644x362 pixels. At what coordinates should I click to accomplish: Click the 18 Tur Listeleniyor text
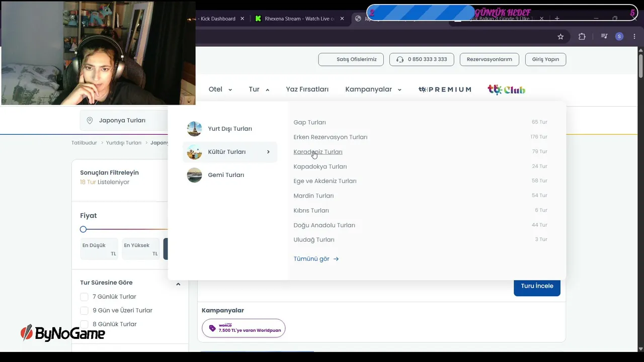(105, 182)
